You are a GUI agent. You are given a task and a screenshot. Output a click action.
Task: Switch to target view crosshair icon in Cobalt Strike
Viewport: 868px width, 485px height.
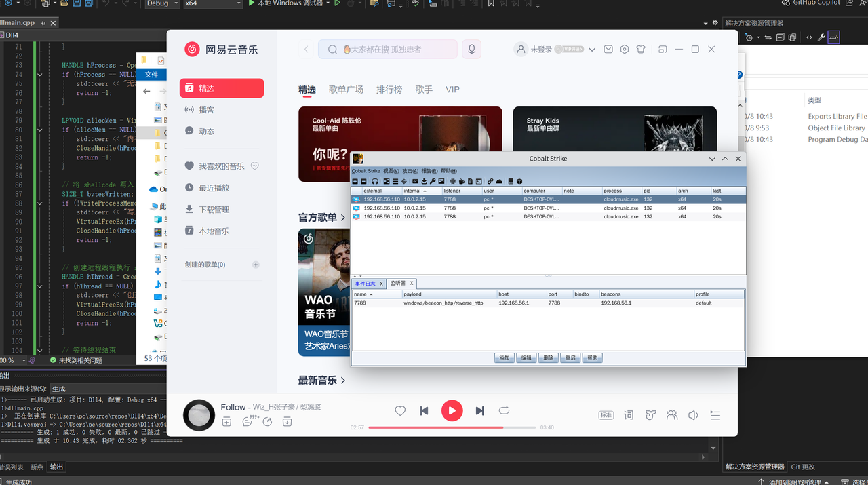click(x=404, y=181)
